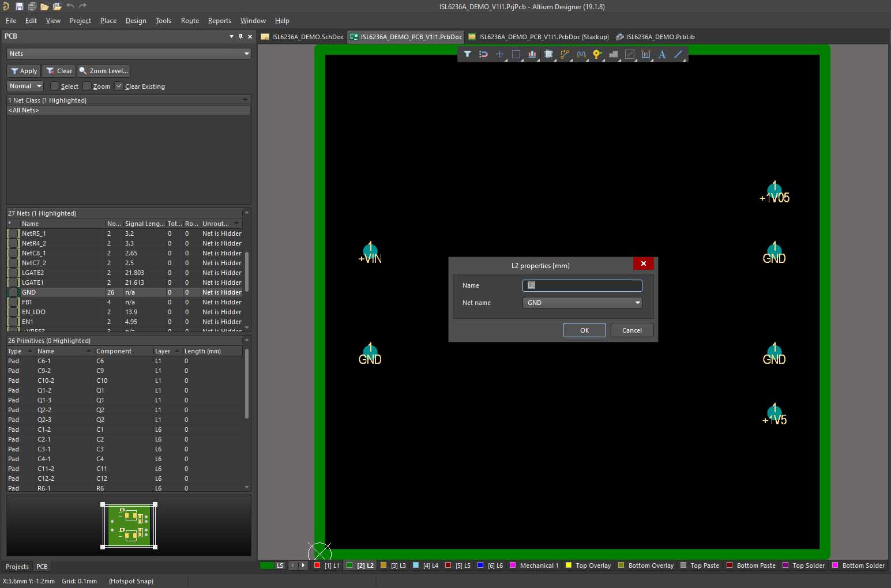Select the snapping magnet tool
This screenshot has height=588, width=891.
click(x=483, y=54)
